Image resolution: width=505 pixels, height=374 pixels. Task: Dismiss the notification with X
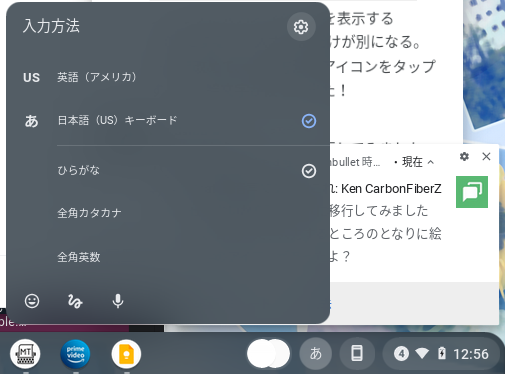486,156
